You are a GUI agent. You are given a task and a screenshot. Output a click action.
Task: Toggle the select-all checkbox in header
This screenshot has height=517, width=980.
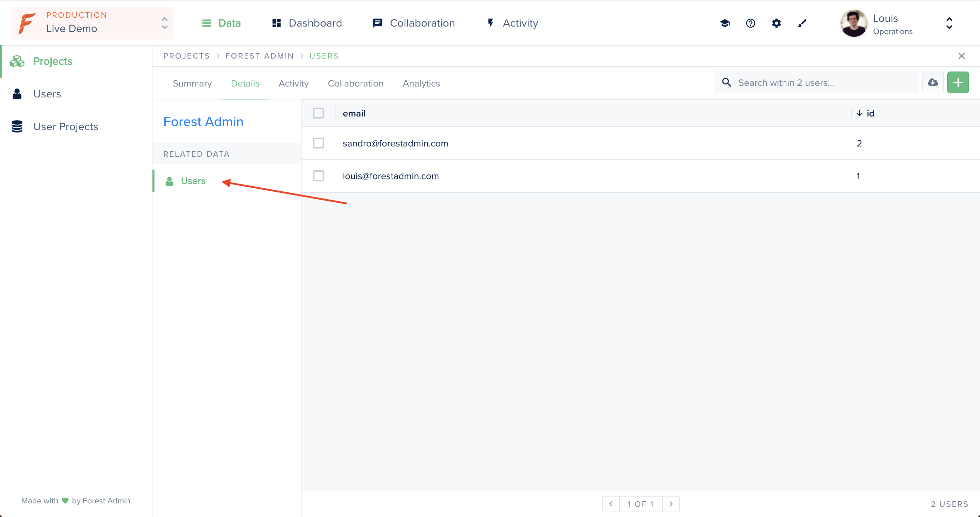coord(318,113)
